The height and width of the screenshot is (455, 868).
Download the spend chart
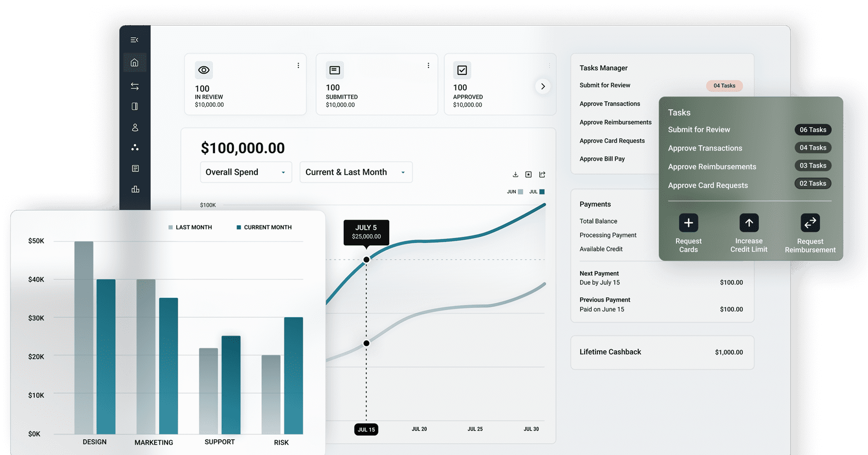coord(515,175)
